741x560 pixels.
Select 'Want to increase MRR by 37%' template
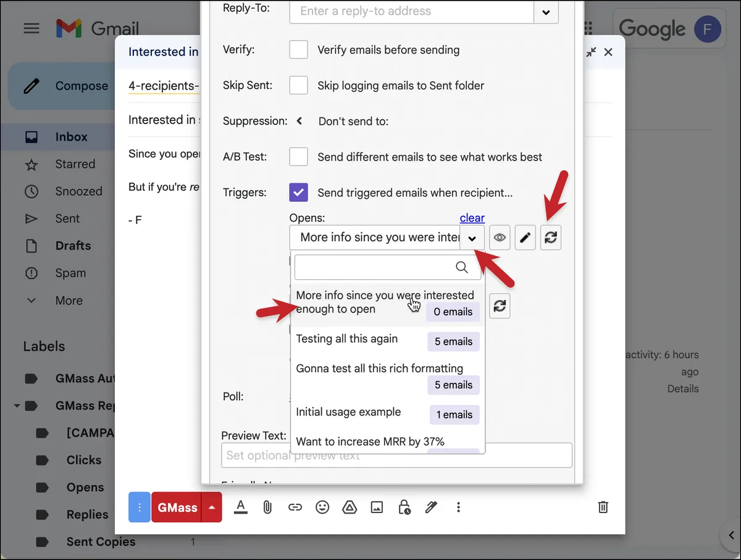pos(388,442)
